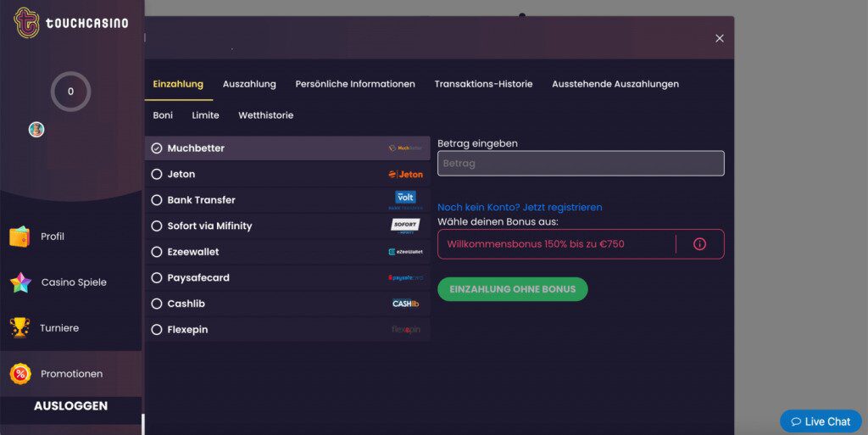Click the eZeeWallet payment logo

click(405, 252)
